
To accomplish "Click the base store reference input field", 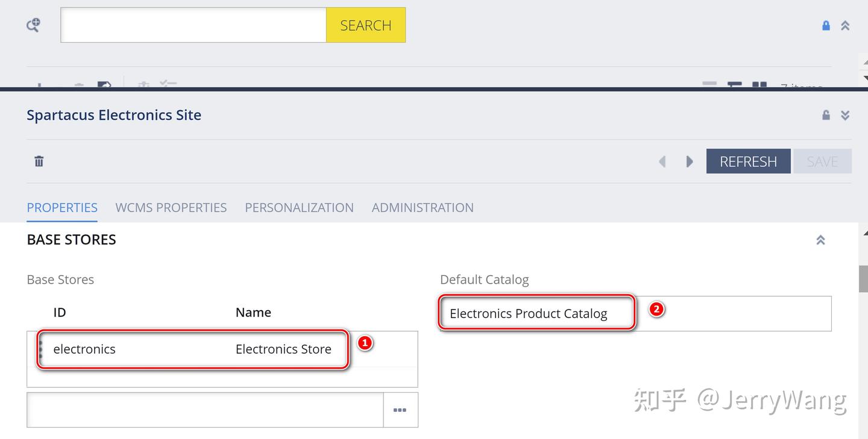I will click(205, 410).
